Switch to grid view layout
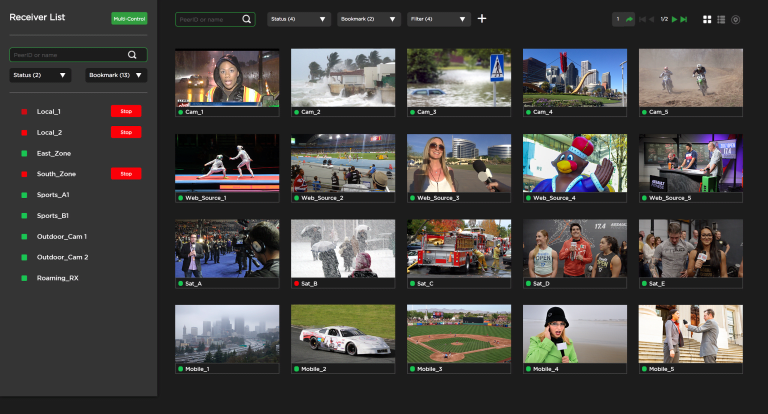 (x=707, y=19)
